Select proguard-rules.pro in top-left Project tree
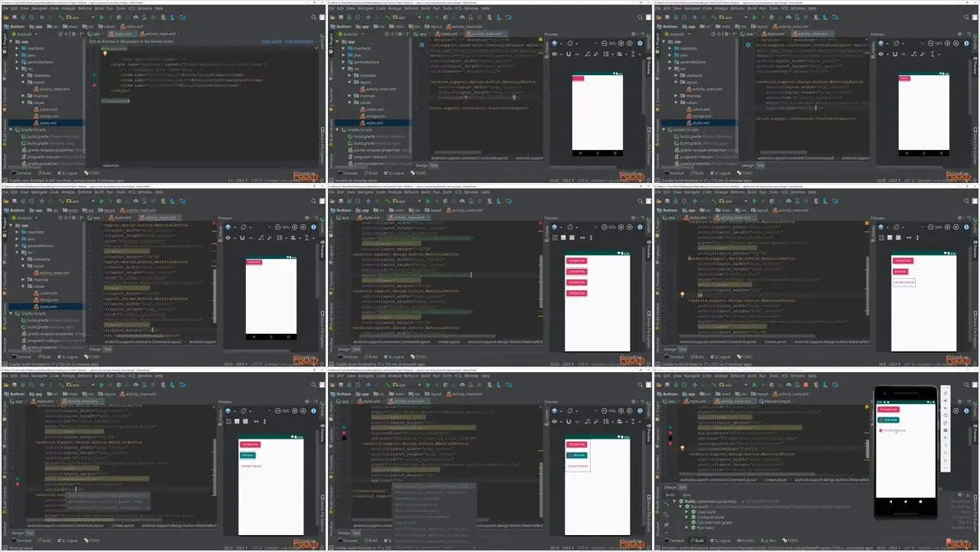980x552 pixels. 42,157
